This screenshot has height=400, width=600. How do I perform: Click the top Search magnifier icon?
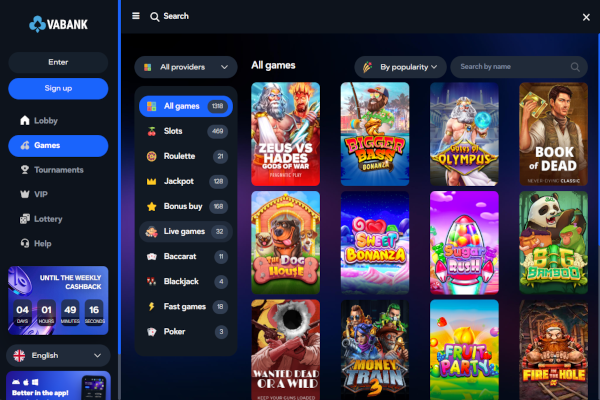pyautogui.click(x=155, y=16)
